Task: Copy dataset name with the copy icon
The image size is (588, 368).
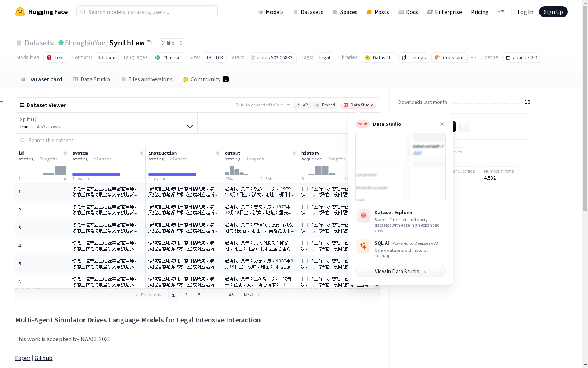Action: 149,43
